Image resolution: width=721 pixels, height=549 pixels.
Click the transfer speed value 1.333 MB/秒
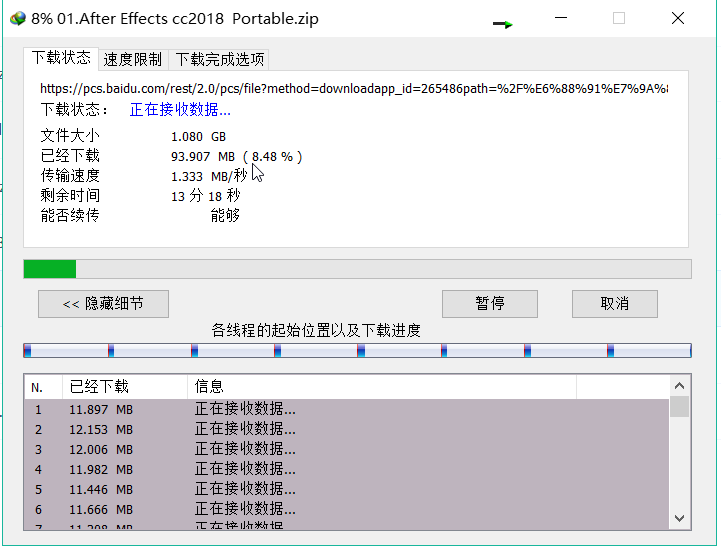(209, 176)
